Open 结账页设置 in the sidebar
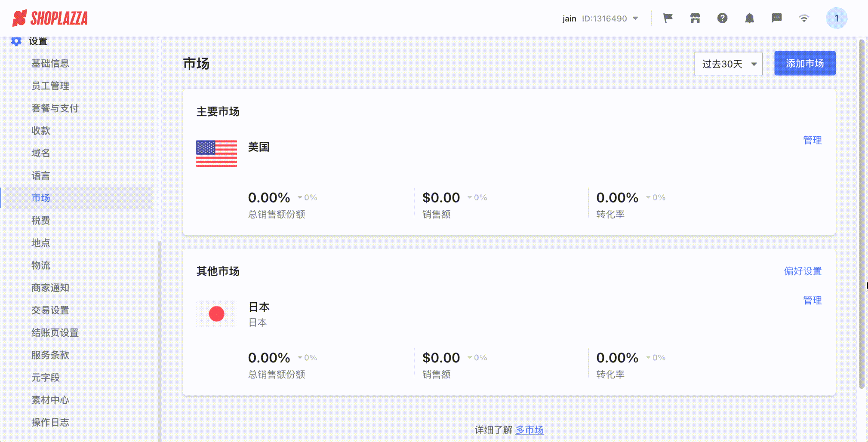868x442 pixels. pos(55,333)
